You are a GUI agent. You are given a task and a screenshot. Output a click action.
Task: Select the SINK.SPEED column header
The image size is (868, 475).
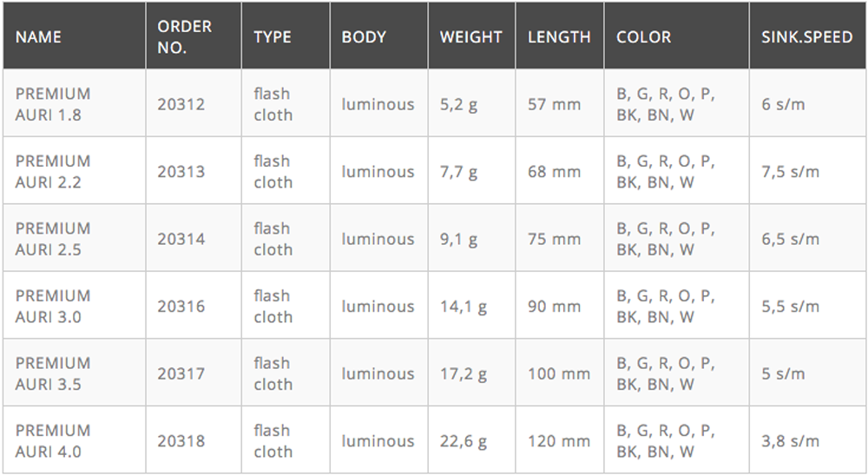click(806, 37)
